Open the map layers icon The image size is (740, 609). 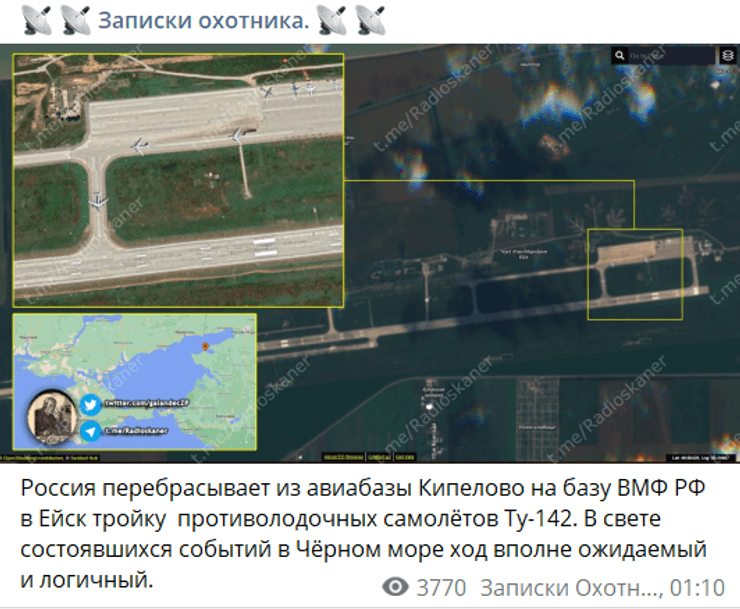728,55
